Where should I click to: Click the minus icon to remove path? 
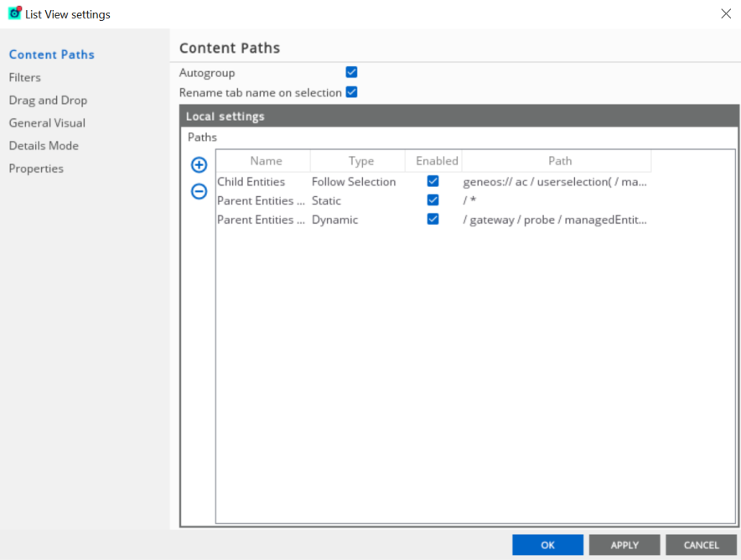click(x=199, y=191)
